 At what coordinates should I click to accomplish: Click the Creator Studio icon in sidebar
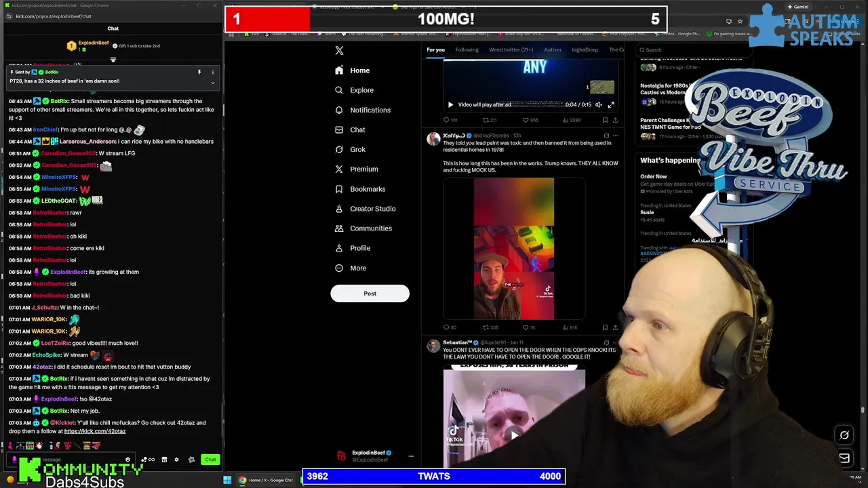[339, 209]
